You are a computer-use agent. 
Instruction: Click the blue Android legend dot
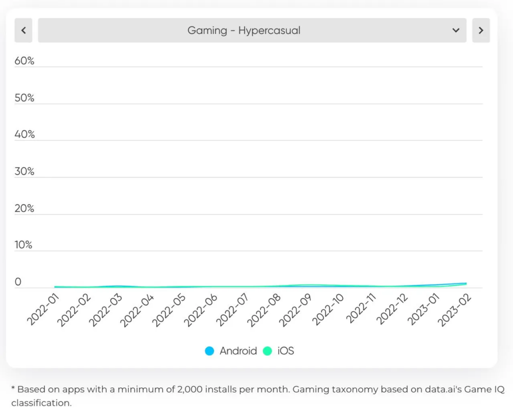point(209,351)
